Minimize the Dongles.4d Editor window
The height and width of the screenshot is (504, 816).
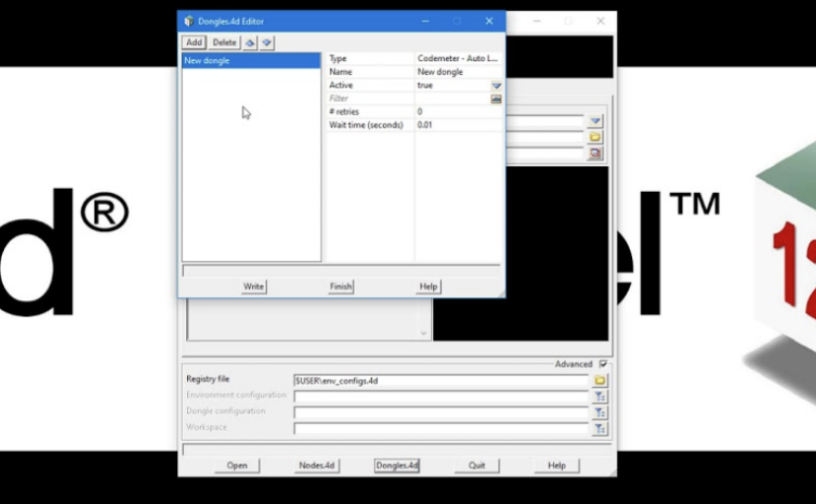[x=425, y=22]
